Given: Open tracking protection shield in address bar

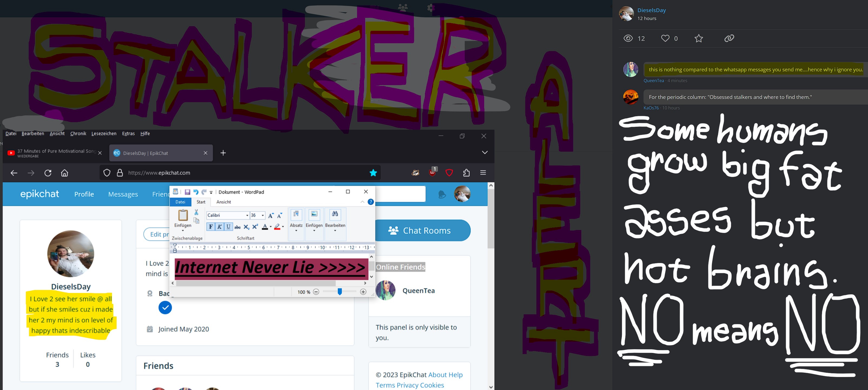Looking at the screenshot, I should tap(107, 173).
